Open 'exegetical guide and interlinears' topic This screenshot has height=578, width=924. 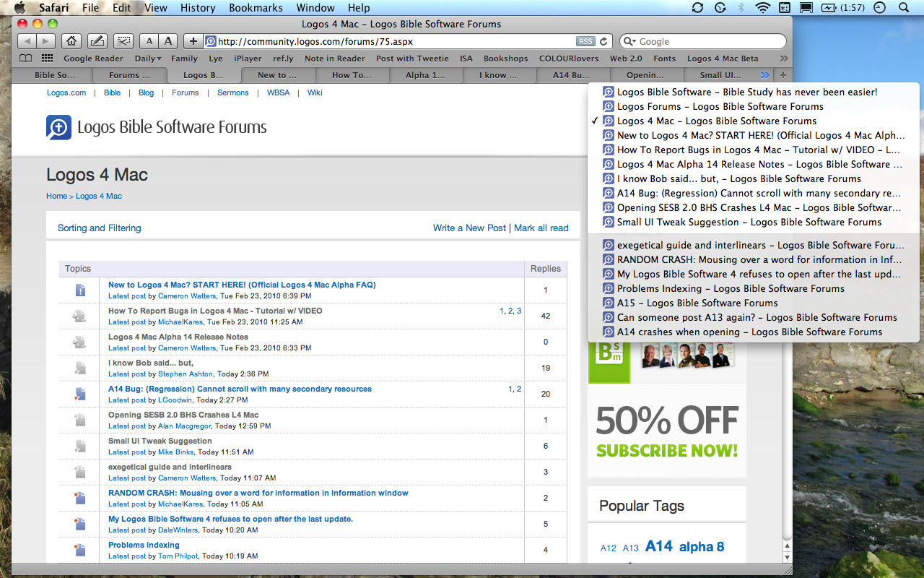click(170, 467)
